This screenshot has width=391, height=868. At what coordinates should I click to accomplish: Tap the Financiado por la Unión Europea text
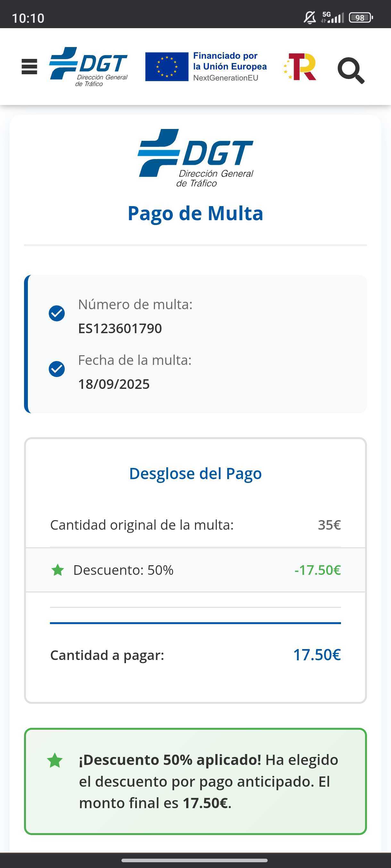tap(229, 66)
